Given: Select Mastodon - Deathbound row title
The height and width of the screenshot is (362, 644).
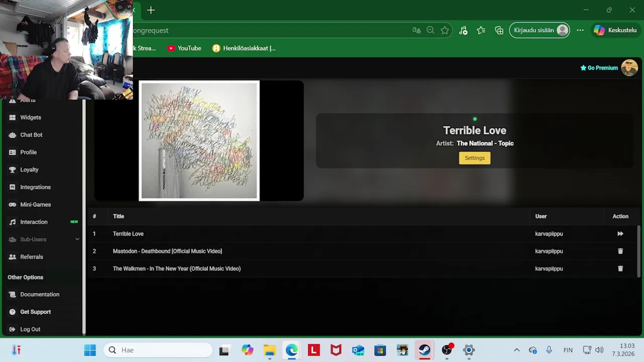Looking at the screenshot, I should point(167,251).
